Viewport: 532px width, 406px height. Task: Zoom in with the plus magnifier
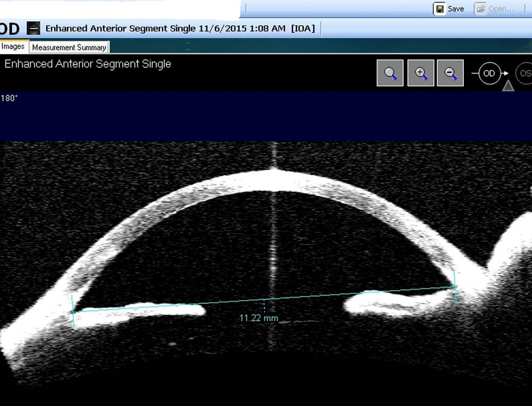pyautogui.click(x=420, y=73)
